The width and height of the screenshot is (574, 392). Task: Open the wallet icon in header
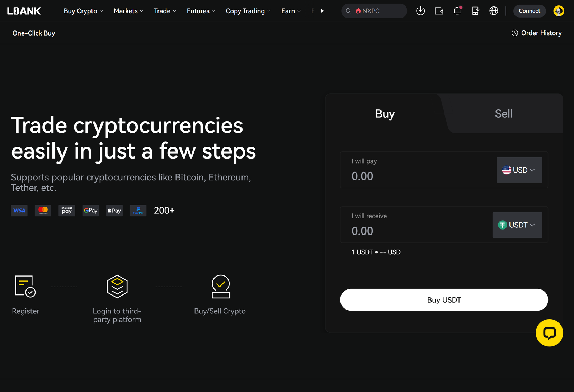pos(439,11)
